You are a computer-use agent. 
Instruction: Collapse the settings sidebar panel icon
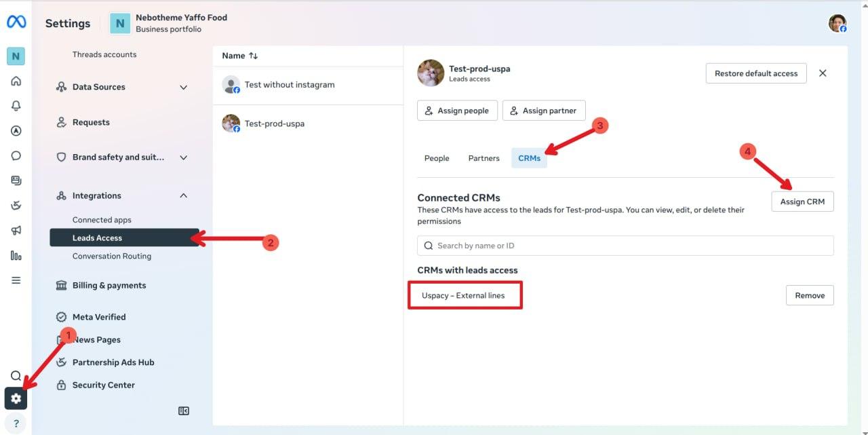[x=184, y=411]
